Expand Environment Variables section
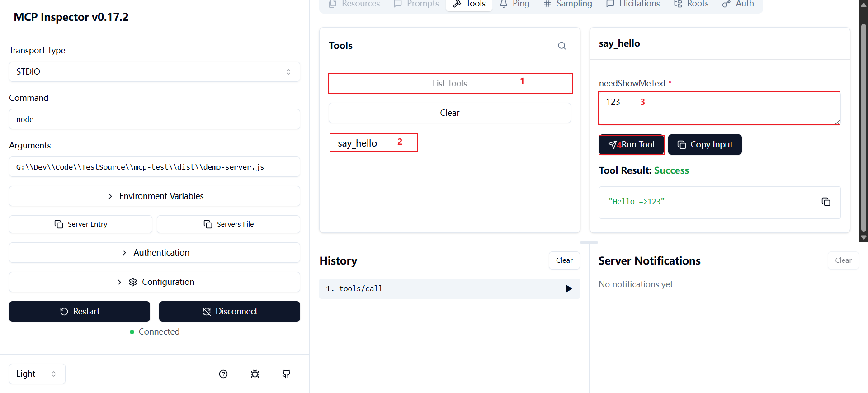 (x=155, y=196)
